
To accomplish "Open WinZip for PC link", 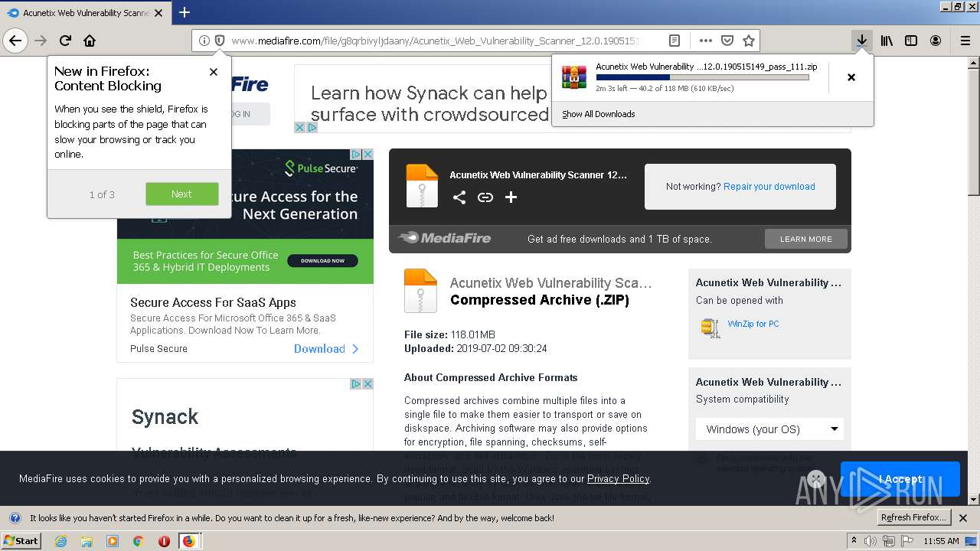I will pos(753,324).
